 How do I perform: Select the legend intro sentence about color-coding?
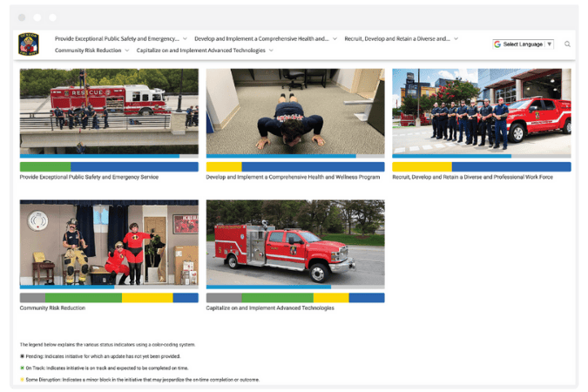108,344
